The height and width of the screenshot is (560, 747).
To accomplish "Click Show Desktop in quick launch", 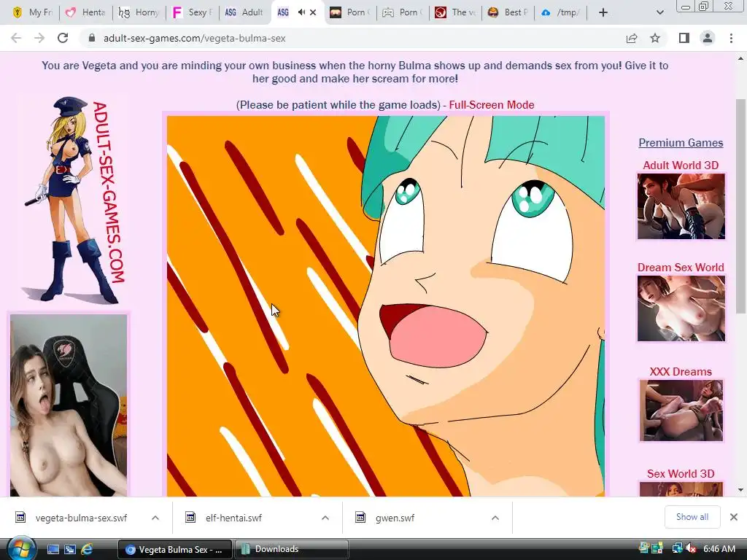I will (x=53, y=550).
